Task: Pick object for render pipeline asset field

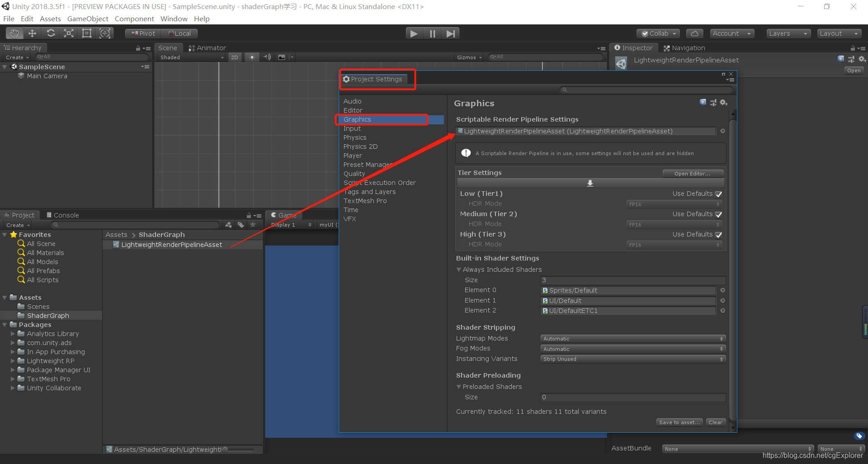Action: click(x=722, y=131)
